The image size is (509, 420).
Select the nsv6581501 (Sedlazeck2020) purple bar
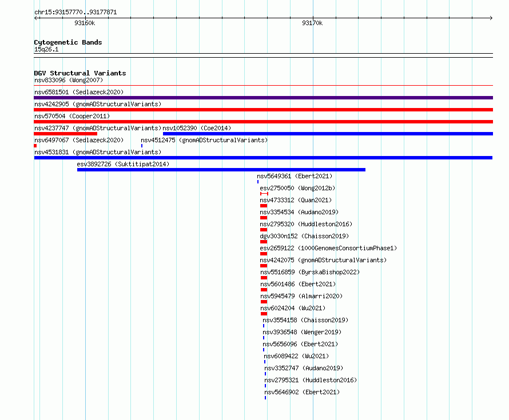click(263, 98)
